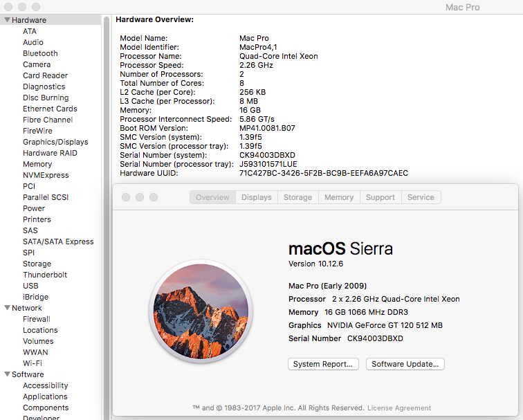Select iBridge in the sidebar
Viewport: 523px width, 420px height.
(x=36, y=297)
